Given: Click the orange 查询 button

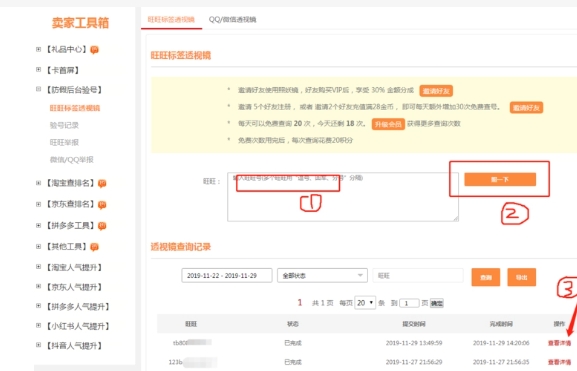Looking at the screenshot, I should click(x=486, y=277).
